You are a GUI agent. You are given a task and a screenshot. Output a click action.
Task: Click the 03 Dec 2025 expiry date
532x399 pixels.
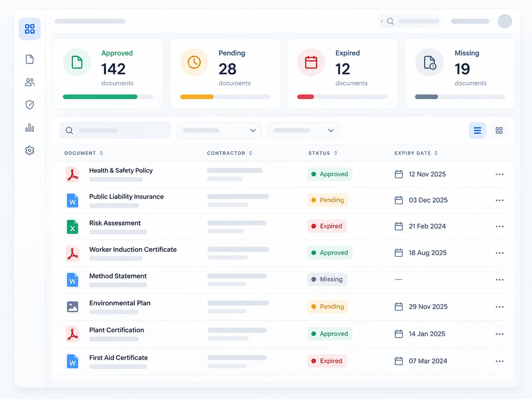[x=428, y=200]
